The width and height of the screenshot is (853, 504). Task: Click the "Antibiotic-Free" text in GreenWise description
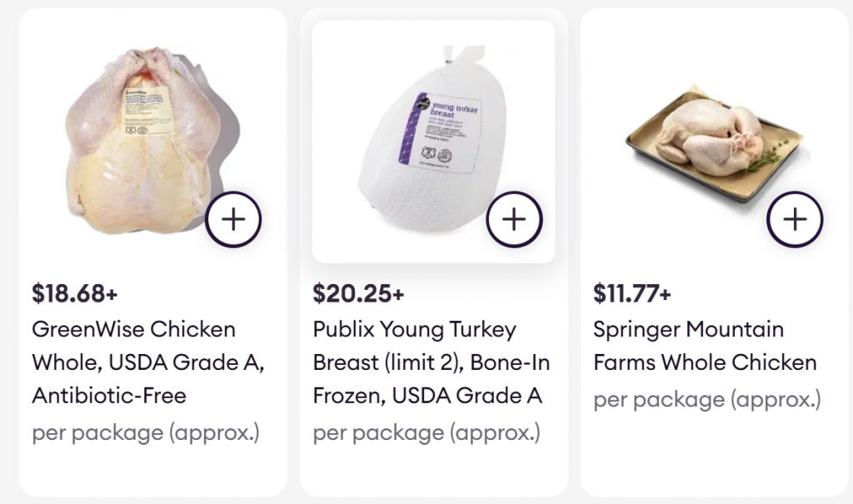click(x=108, y=396)
